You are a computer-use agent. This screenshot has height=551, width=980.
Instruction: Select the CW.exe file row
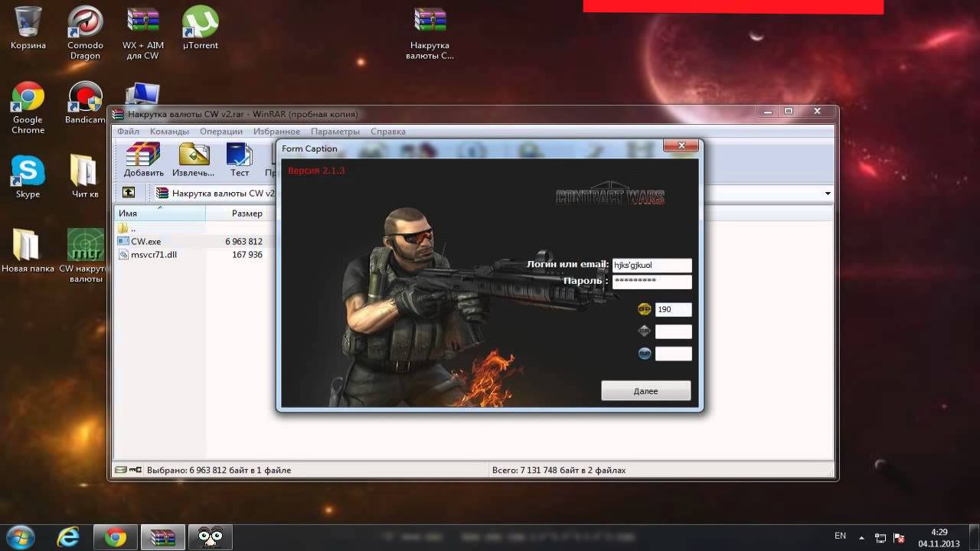(191, 241)
